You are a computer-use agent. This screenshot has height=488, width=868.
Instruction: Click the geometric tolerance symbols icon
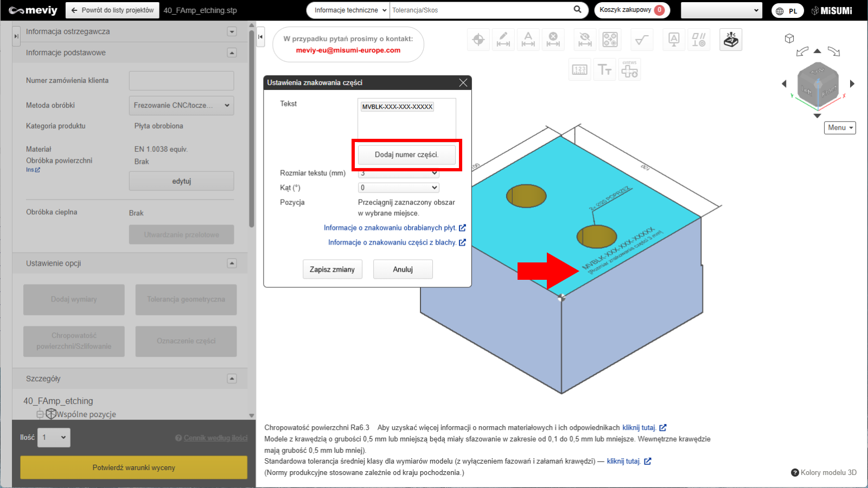click(699, 40)
